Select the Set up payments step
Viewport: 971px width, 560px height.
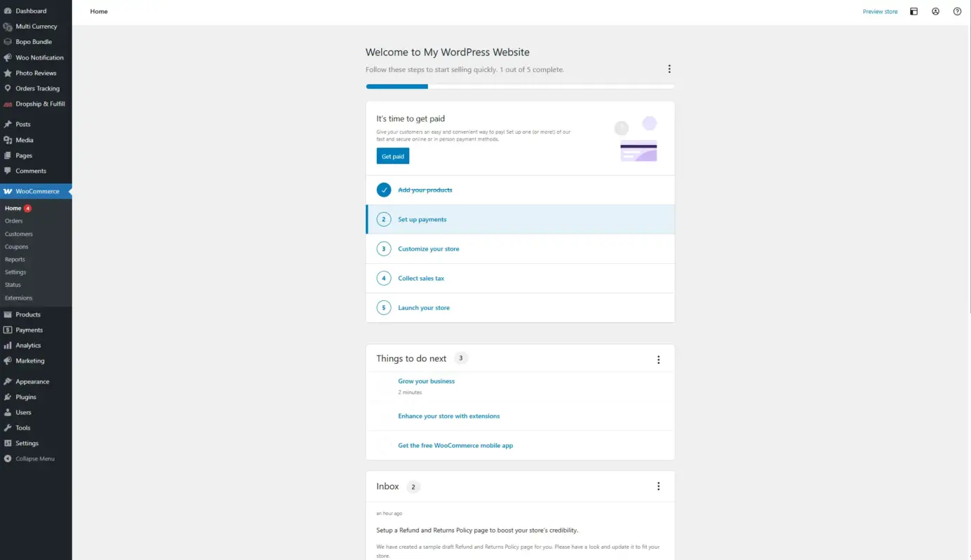click(520, 219)
